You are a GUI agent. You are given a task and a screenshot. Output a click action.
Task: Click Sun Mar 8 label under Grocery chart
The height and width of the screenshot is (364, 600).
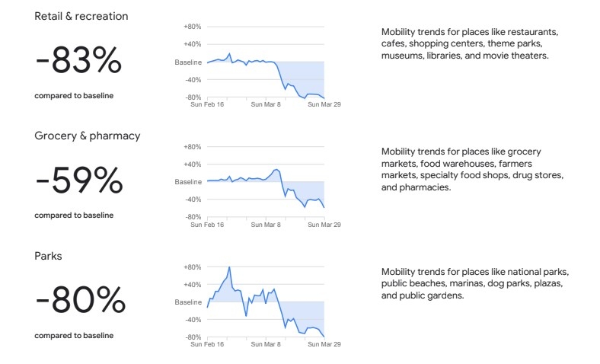(x=266, y=225)
